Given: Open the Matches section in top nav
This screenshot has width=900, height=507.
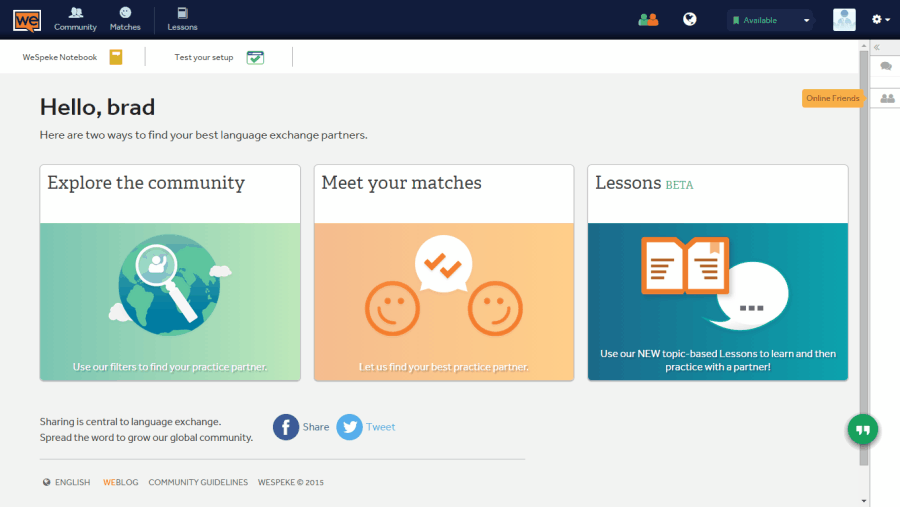Looking at the screenshot, I should (125, 20).
